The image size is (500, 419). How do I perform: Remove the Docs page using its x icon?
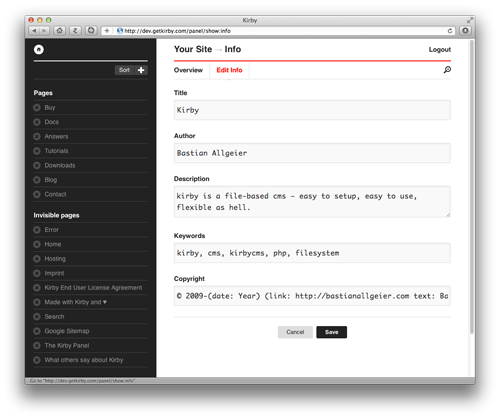pos(37,122)
